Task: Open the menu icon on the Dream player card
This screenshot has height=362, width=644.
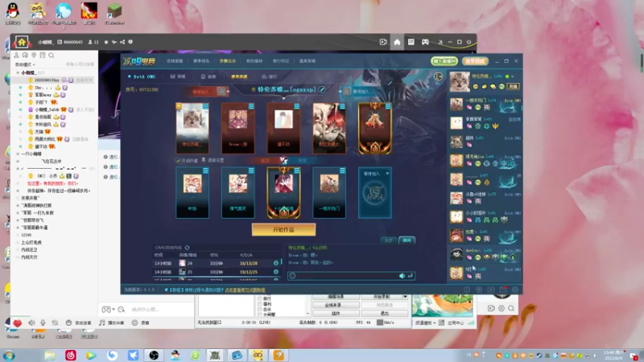Action: pyautogui.click(x=251, y=106)
